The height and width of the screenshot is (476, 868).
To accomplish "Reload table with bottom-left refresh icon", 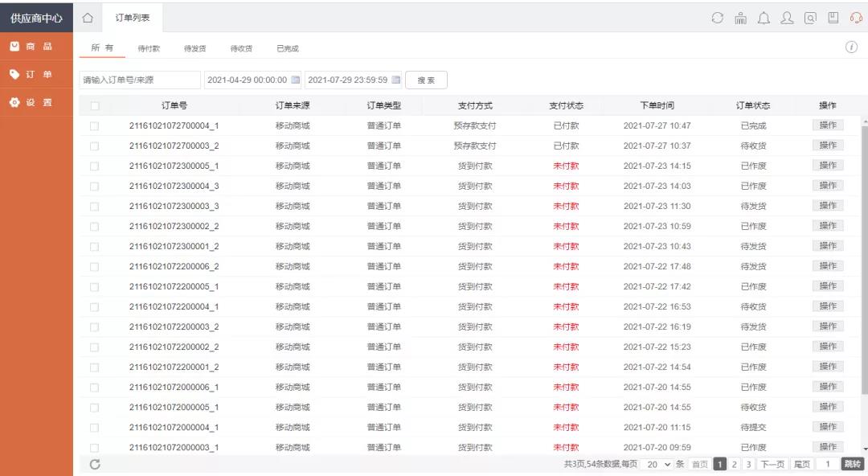I will tap(95, 464).
